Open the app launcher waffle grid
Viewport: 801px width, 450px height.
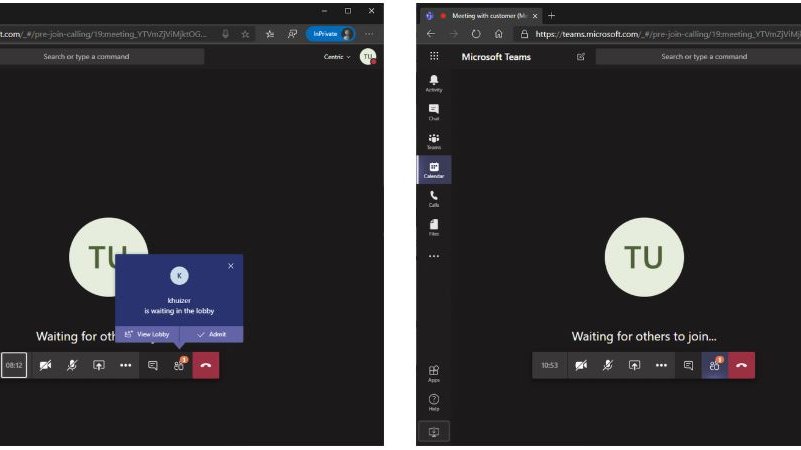tap(434, 56)
